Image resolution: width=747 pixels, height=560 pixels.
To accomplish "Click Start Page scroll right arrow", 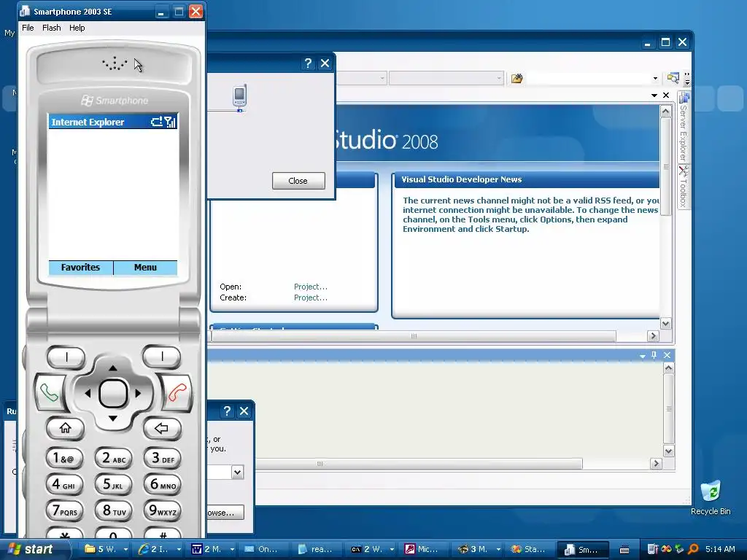I will [x=653, y=336].
